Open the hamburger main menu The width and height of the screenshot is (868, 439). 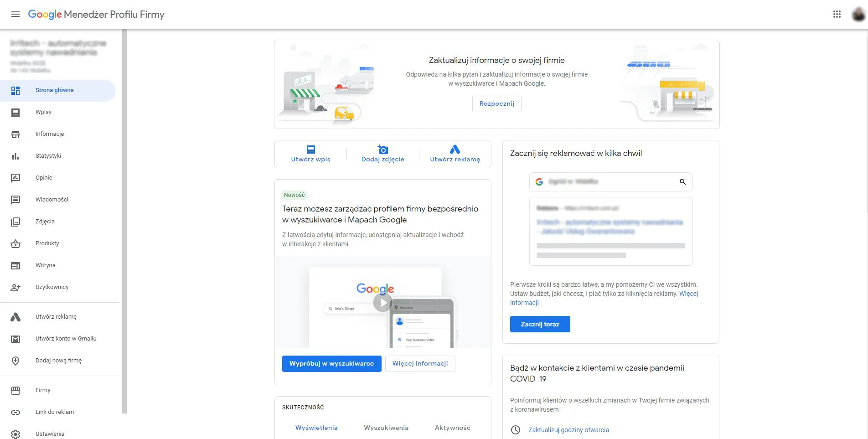pos(15,14)
